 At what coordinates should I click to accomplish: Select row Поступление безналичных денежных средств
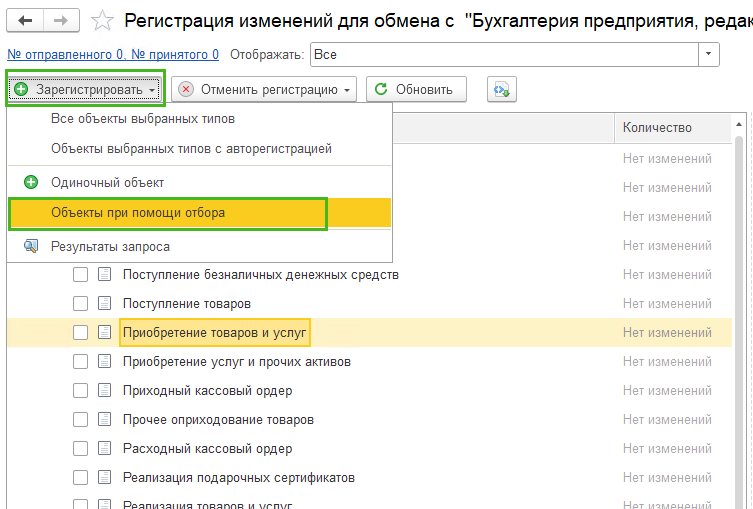tap(370, 275)
